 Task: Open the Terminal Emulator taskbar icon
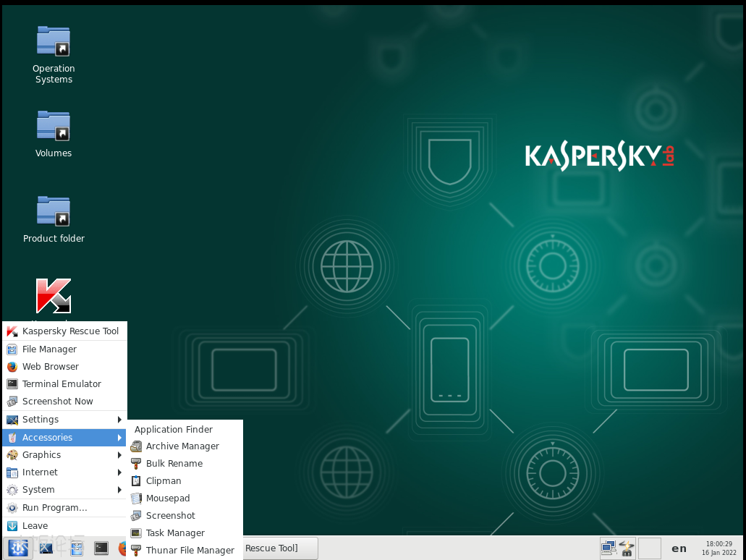tap(101, 548)
